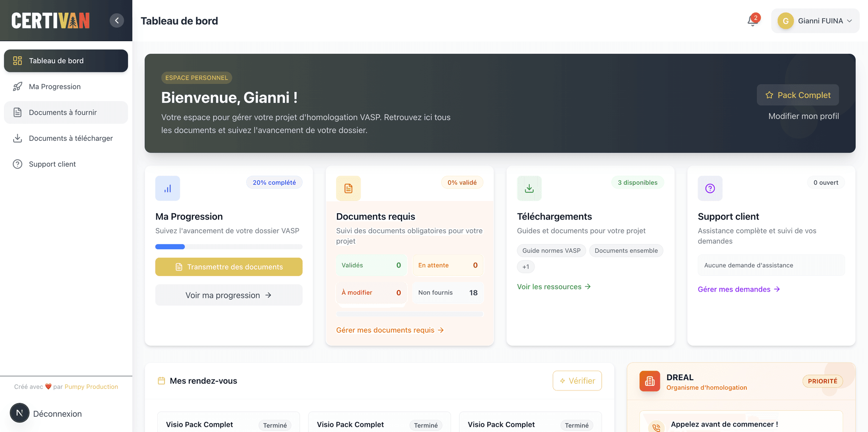The height and width of the screenshot is (432, 868).
Task: Open Support client from the sidebar
Action: click(x=52, y=164)
